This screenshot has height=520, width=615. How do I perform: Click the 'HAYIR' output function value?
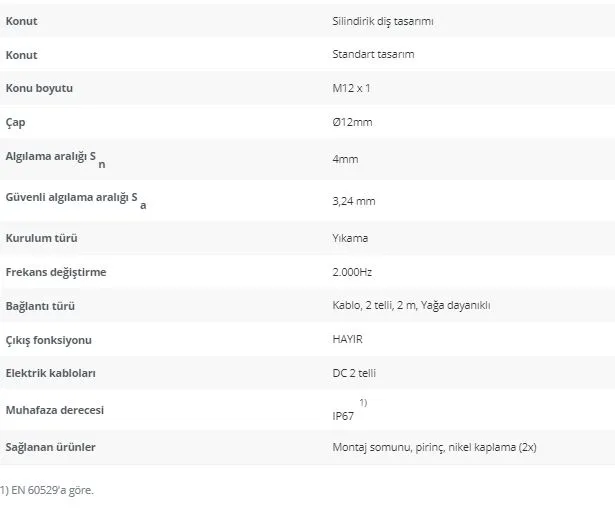coord(347,339)
